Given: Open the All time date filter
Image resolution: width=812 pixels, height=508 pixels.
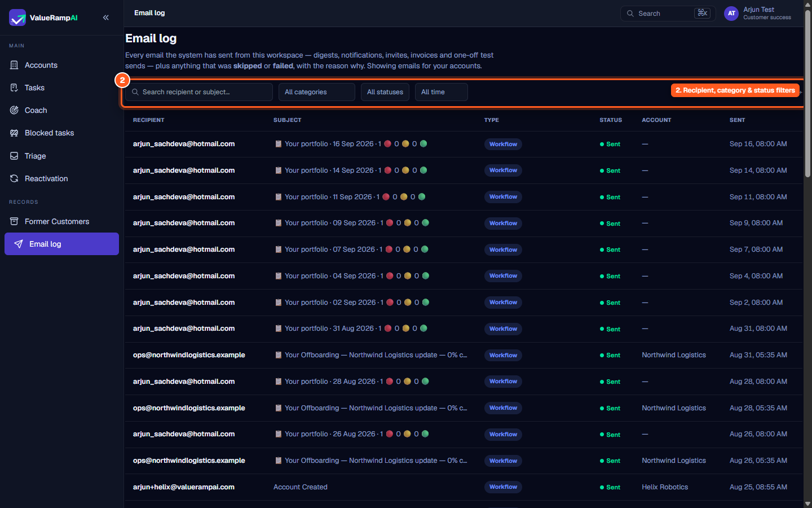Looking at the screenshot, I should (442, 92).
